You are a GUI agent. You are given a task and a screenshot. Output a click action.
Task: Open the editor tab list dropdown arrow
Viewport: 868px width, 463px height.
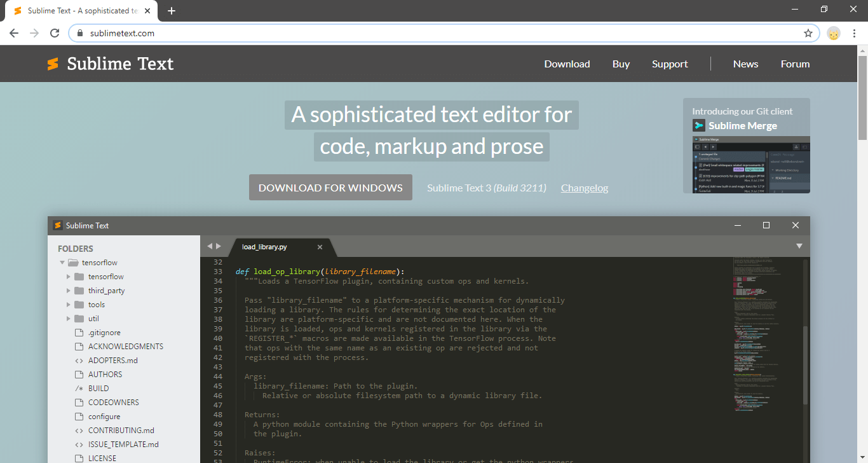coord(799,246)
